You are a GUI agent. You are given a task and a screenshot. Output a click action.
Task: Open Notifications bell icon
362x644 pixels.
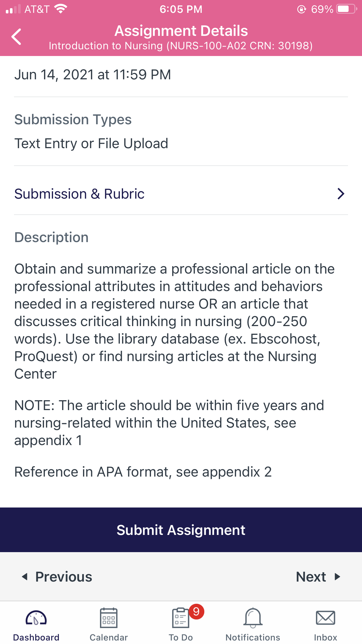point(253,618)
